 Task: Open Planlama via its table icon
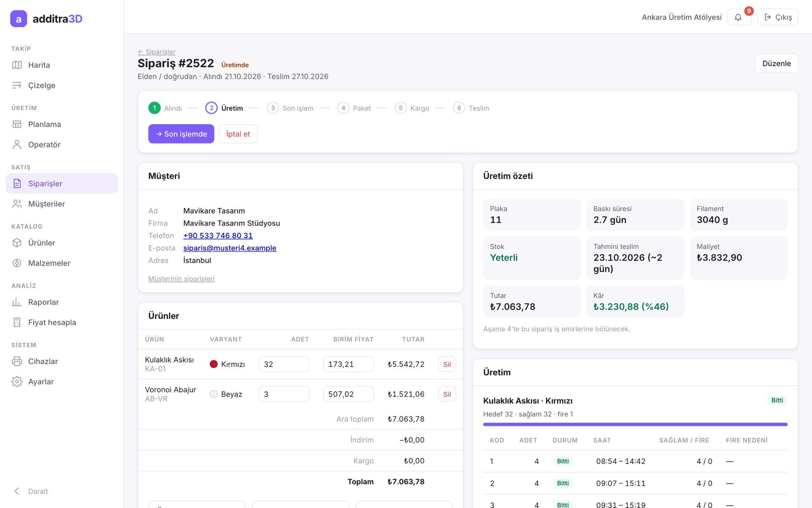17,124
